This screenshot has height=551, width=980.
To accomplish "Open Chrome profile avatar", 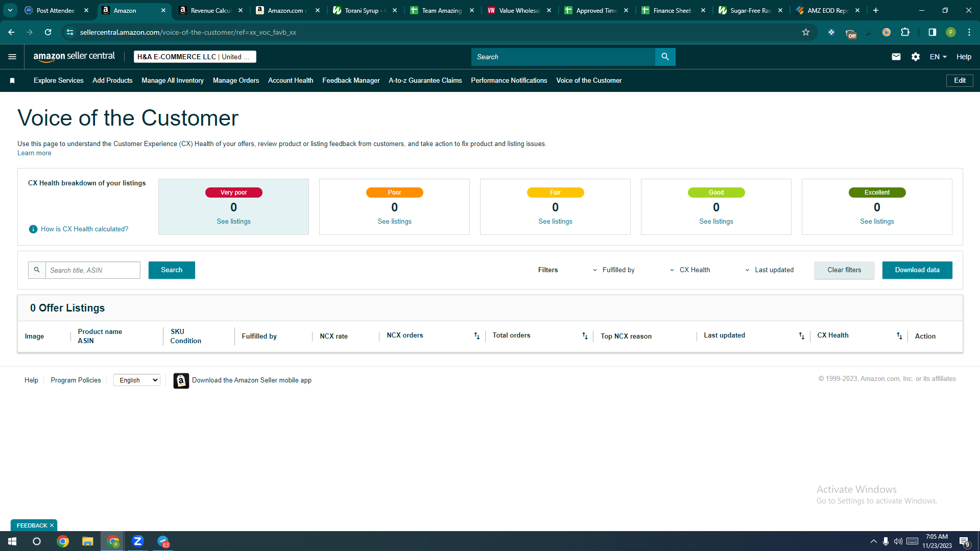I will click(x=950, y=32).
